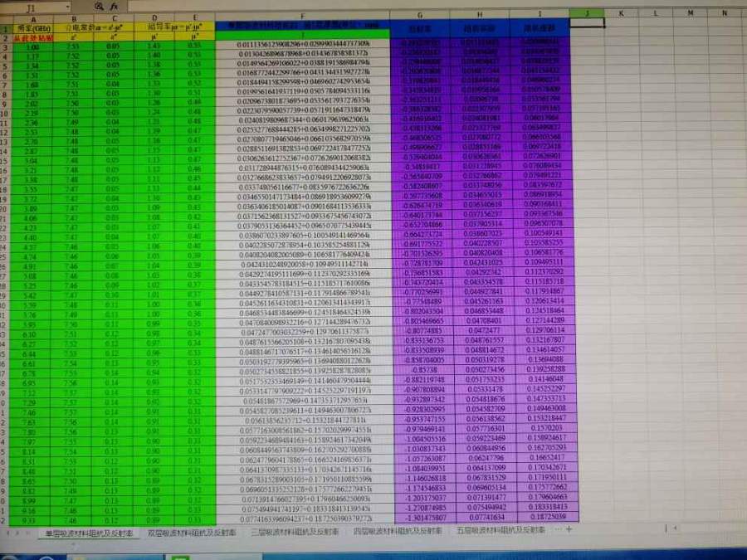Click frequency cell 9.33 in column A
This screenshot has height=560, width=747.
pyautogui.click(x=30, y=520)
